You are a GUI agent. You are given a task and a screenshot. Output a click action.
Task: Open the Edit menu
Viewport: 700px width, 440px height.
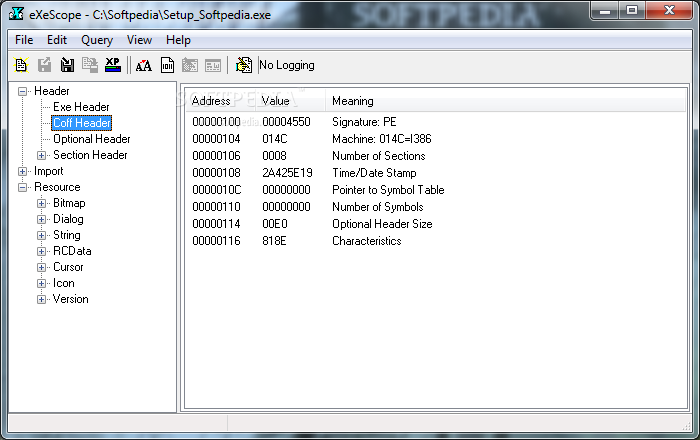[x=57, y=40]
